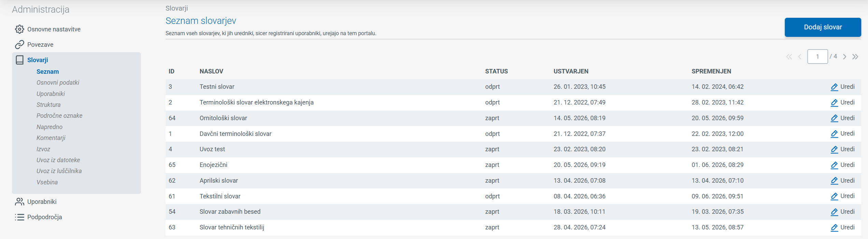Image resolution: width=868 pixels, height=239 pixels.
Task: Click the Dodaj slovar button
Action: pyautogui.click(x=823, y=27)
